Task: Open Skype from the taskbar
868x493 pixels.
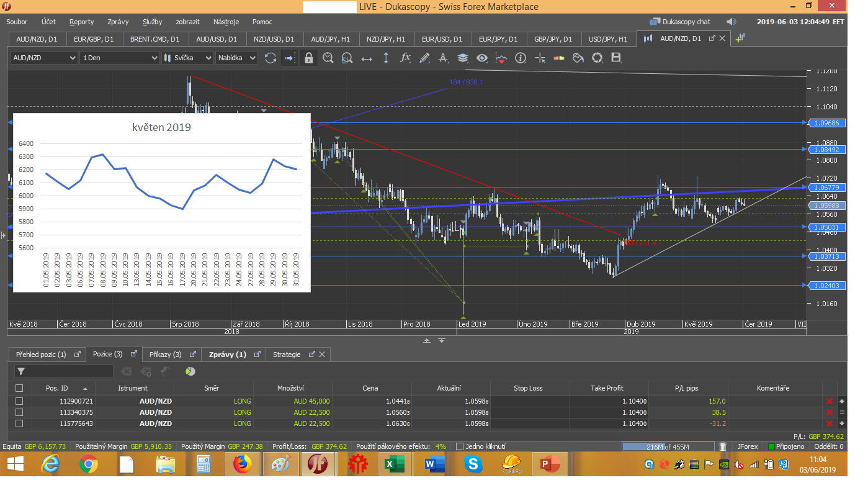Action: coord(473,464)
